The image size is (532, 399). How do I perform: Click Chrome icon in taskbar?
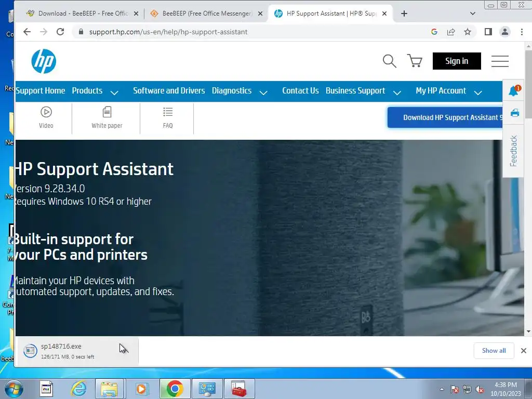175,389
